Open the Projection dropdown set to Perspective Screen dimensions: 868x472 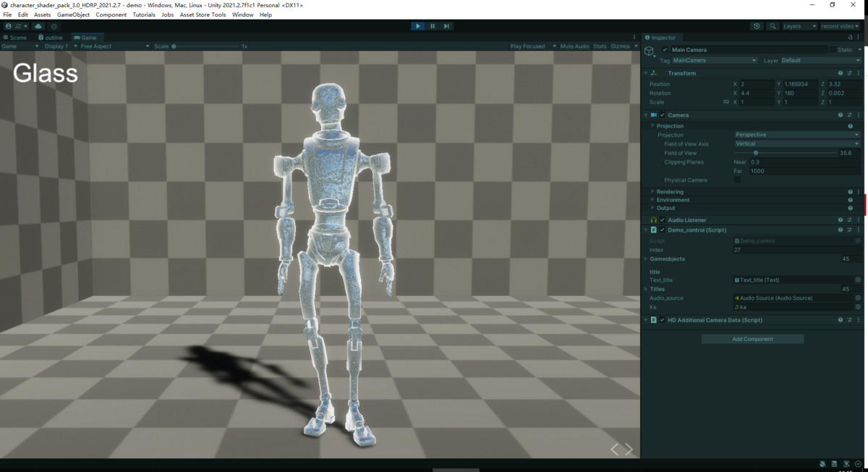[796, 135]
